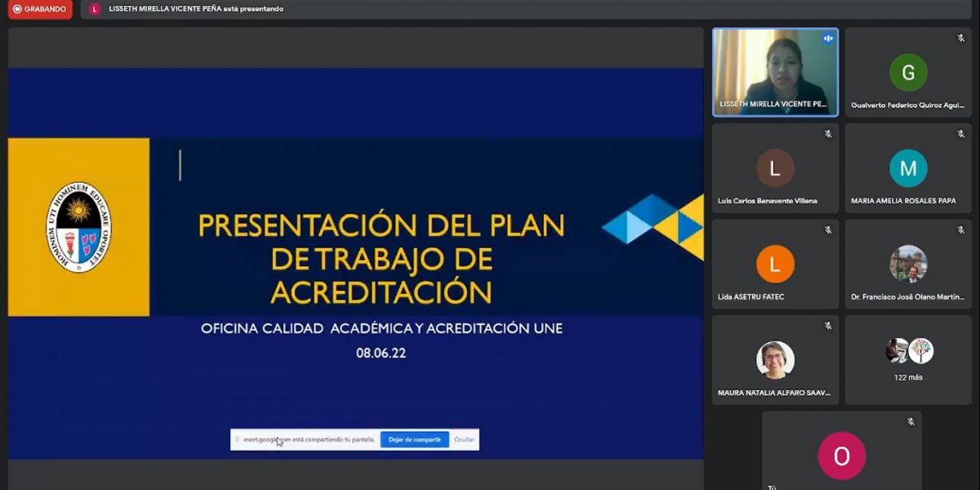The image size is (980, 490).
Task: Click muted mic icon on Lida ASETRU tile
Action: pyautogui.click(x=827, y=230)
